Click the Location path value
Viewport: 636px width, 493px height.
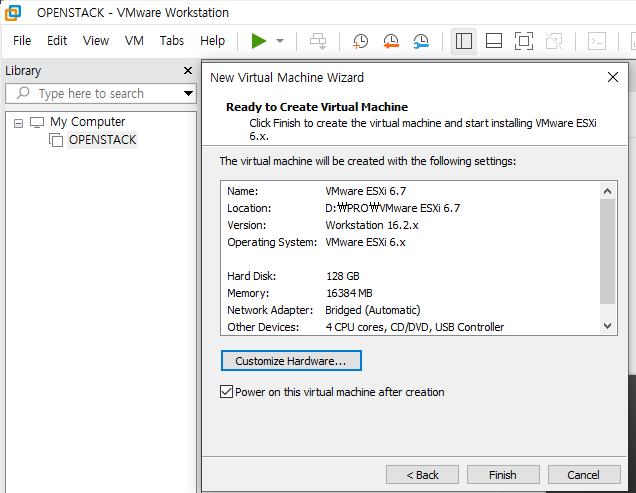(x=393, y=208)
